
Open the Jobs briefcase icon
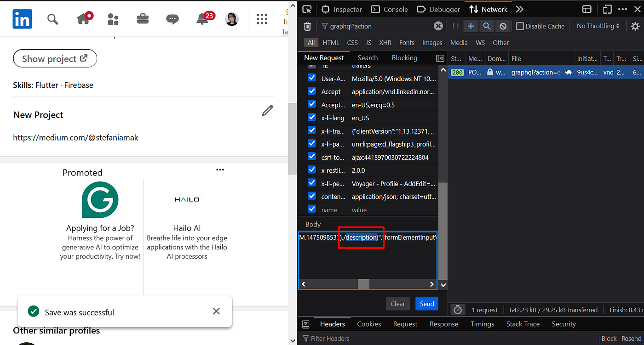tap(143, 19)
